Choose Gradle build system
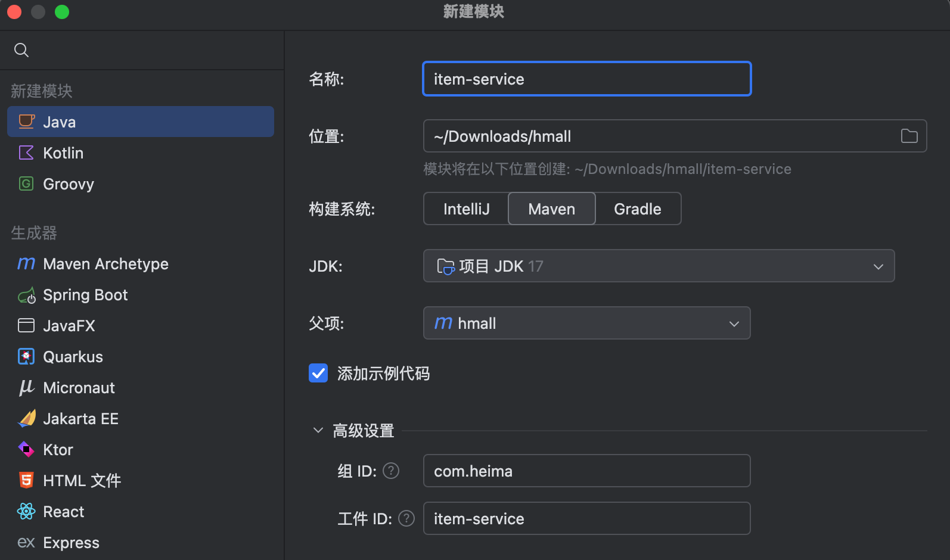This screenshot has height=560, width=950. pyautogui.click(x=638, y=209)
